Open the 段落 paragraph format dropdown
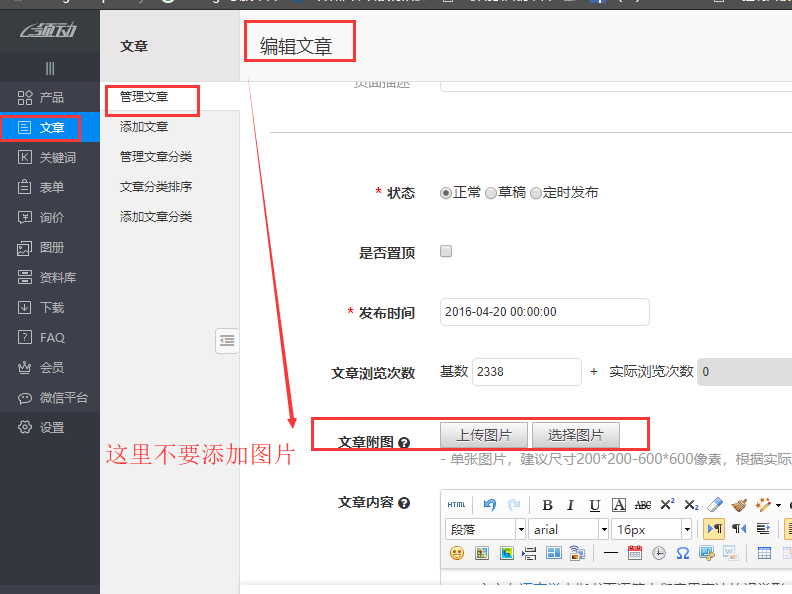The image size is (792, 594). pyautogui.click(x=485, y=529)
